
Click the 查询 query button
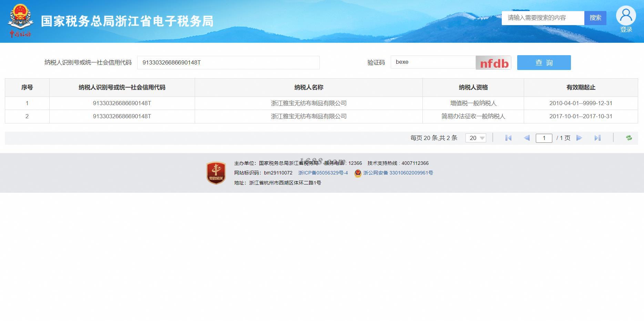pos(544,62)
